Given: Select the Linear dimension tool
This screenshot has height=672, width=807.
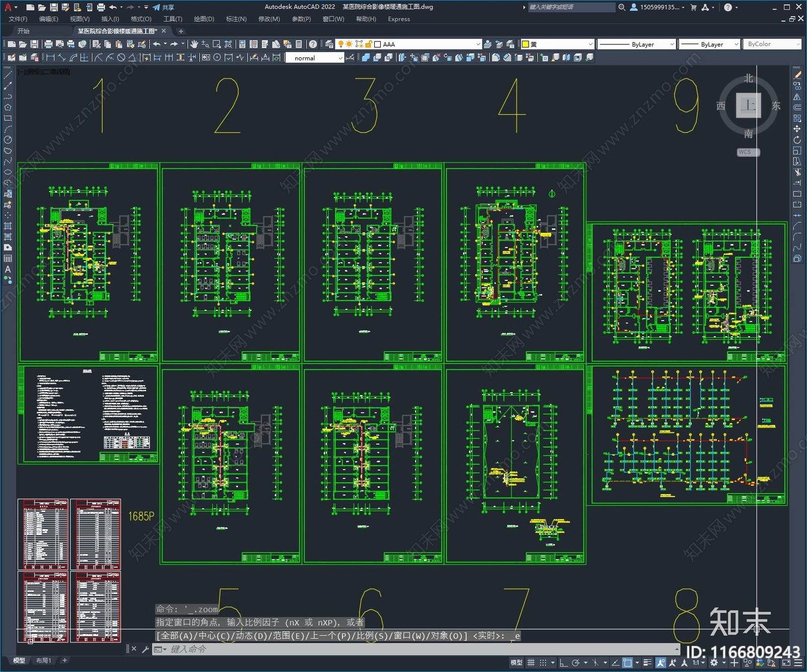Looking at the screenshot, I should pyautogui.click(x=50, y=58).
